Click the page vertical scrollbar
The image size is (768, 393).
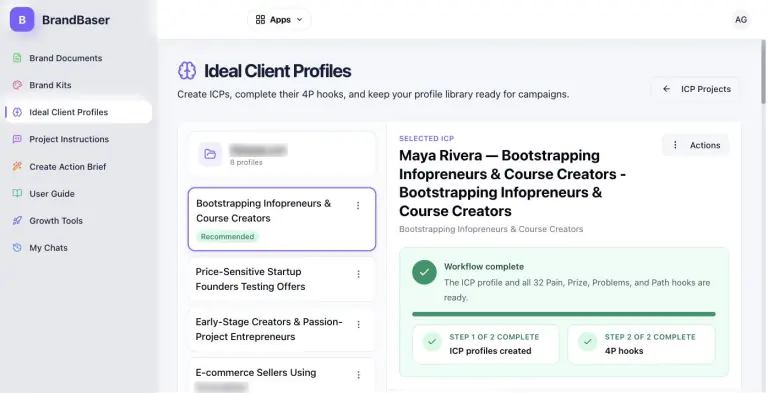tap(763, 71)
